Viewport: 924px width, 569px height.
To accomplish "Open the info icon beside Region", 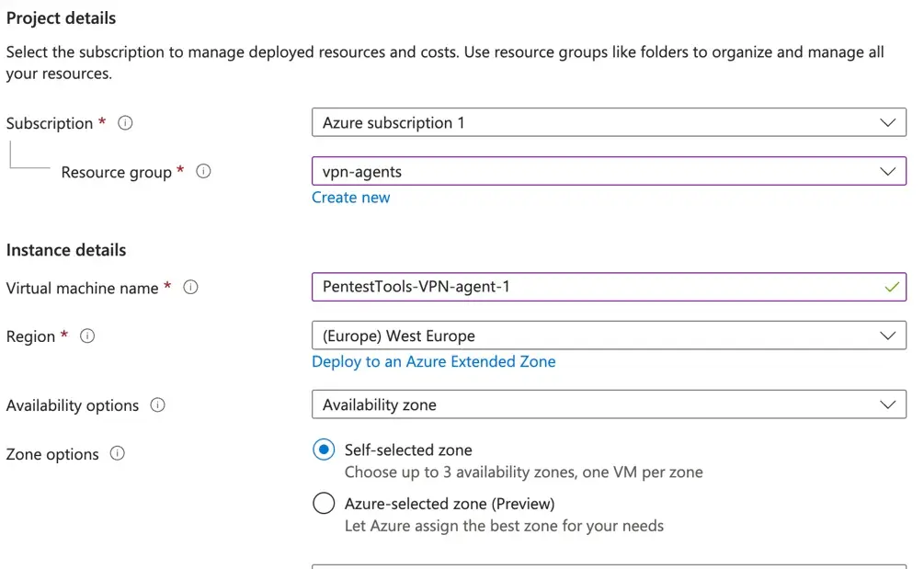I will 87,336.
